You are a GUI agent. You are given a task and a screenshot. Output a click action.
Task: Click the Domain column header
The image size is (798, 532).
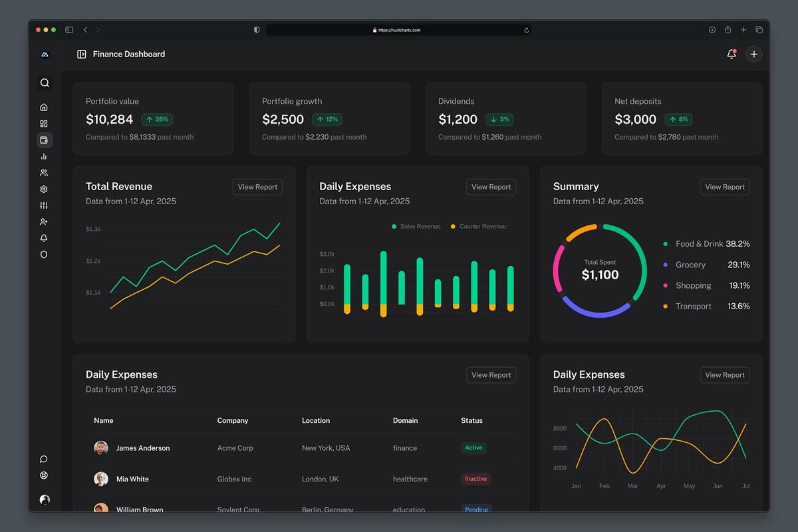pyautogui.click(x=406, y=420)
